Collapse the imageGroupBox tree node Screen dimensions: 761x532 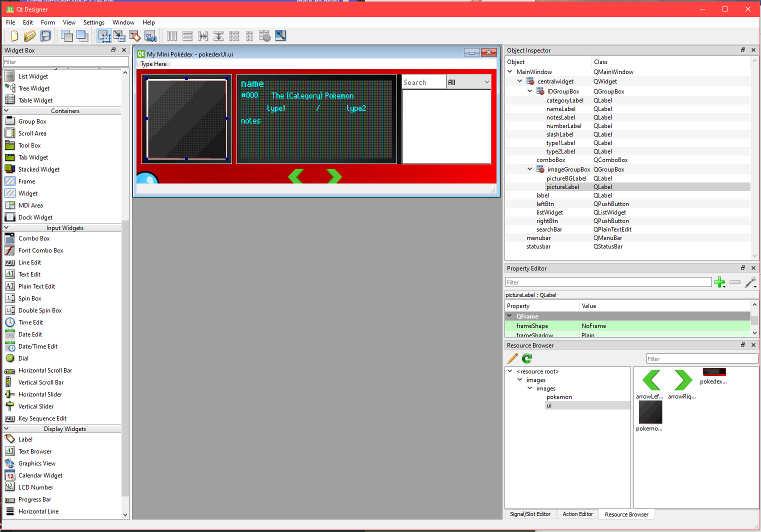(530, 169)
